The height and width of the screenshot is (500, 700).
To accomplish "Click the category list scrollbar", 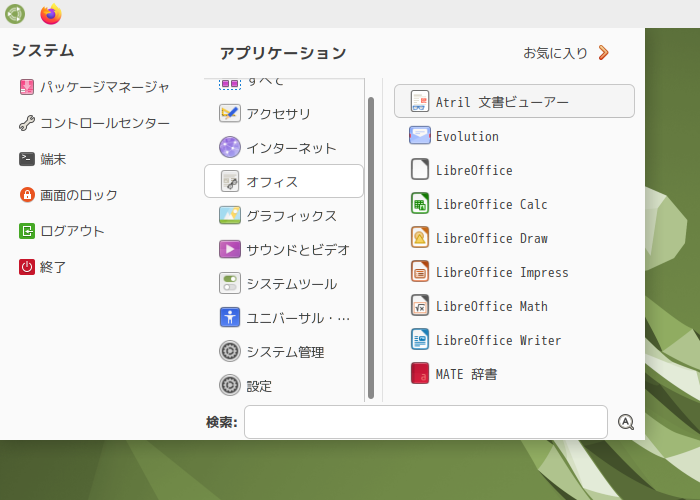I will pos(371,248).
